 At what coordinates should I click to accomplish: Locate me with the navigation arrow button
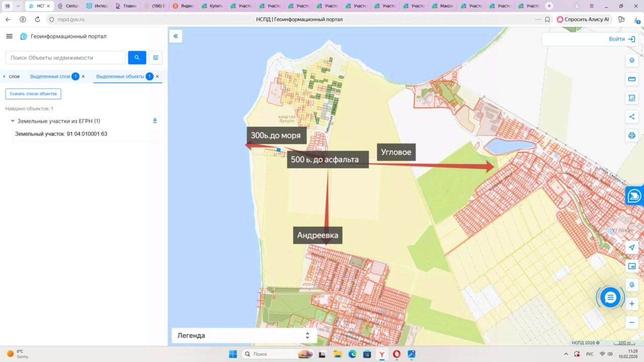pyautogui.click(x=632, y=247)
